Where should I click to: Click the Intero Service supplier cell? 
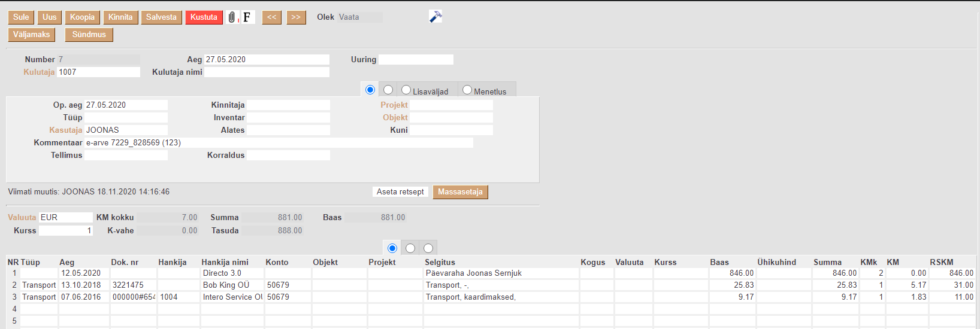tap(232, 297)
